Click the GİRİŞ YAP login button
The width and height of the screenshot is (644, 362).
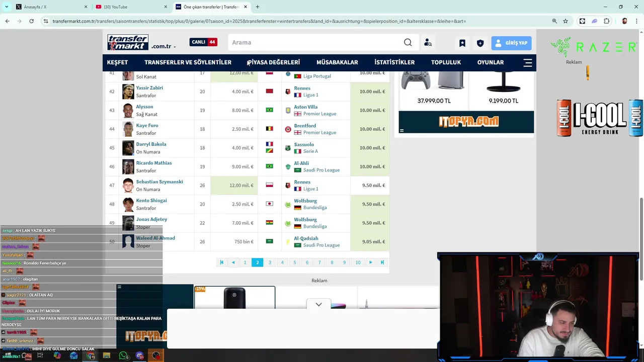(x=511, y=43)
